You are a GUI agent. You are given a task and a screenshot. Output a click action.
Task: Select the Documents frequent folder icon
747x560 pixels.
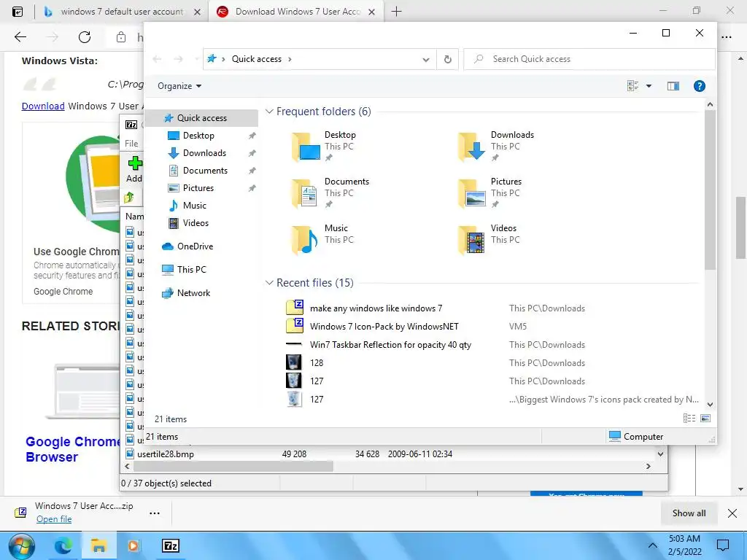[306, 193]
